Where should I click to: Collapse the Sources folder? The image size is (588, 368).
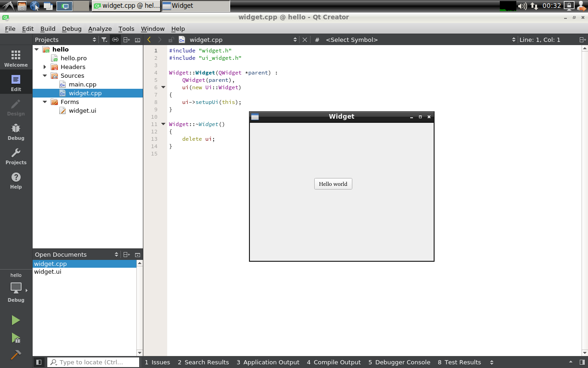pyautogui.click(x=45, y=75)
